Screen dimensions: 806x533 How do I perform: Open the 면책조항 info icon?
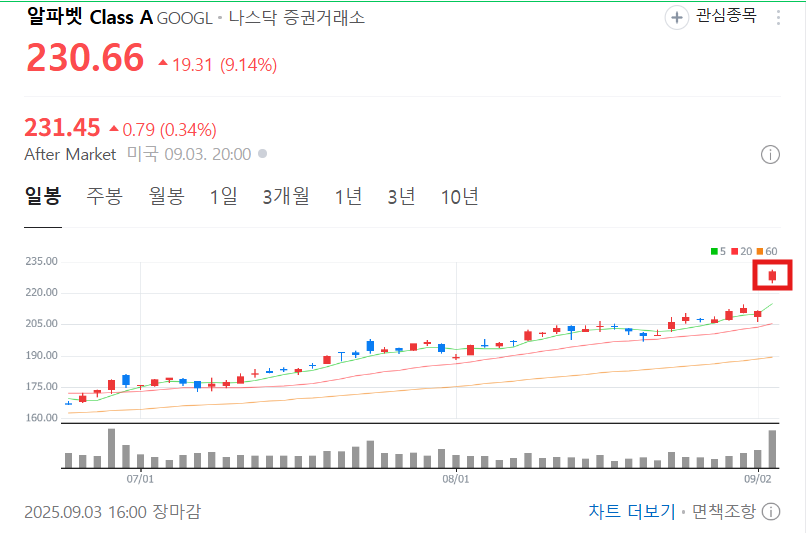pyautogui.click(x=771, y=511)
